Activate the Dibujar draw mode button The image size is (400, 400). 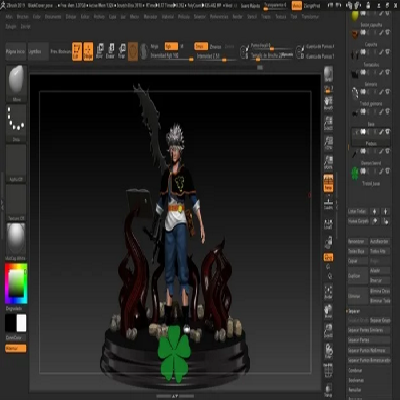[x=88, y=51]
